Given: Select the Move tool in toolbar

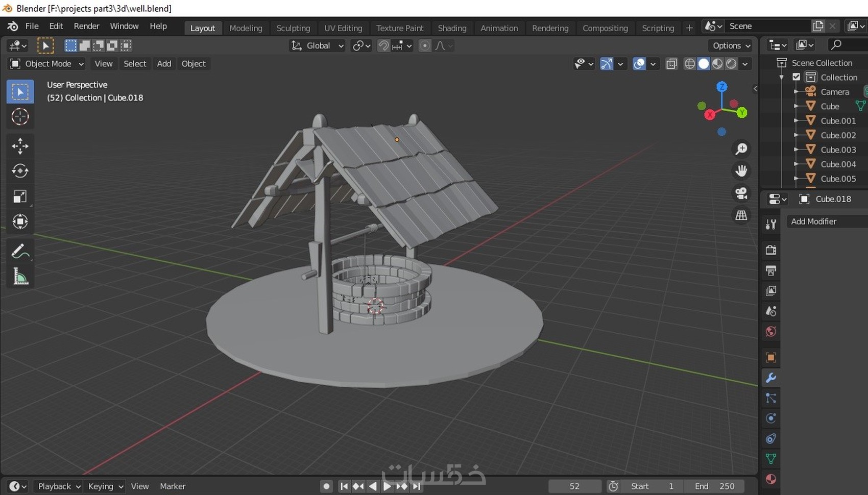Looking at the screenshot, I should click(20, 146).
